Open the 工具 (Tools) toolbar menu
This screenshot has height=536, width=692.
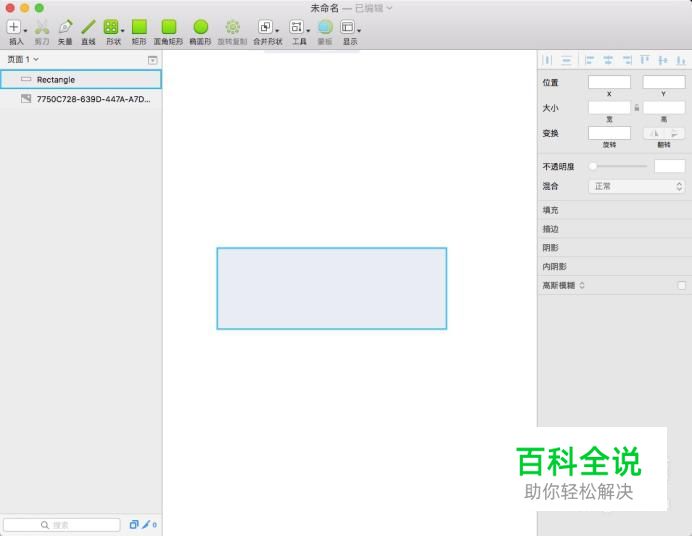[x=299, y=28]
